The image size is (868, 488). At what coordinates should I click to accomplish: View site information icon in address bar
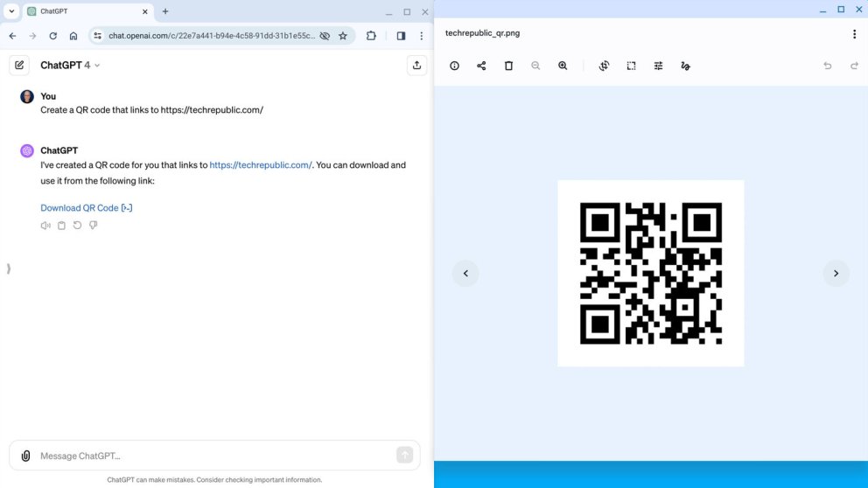(97, 36)
